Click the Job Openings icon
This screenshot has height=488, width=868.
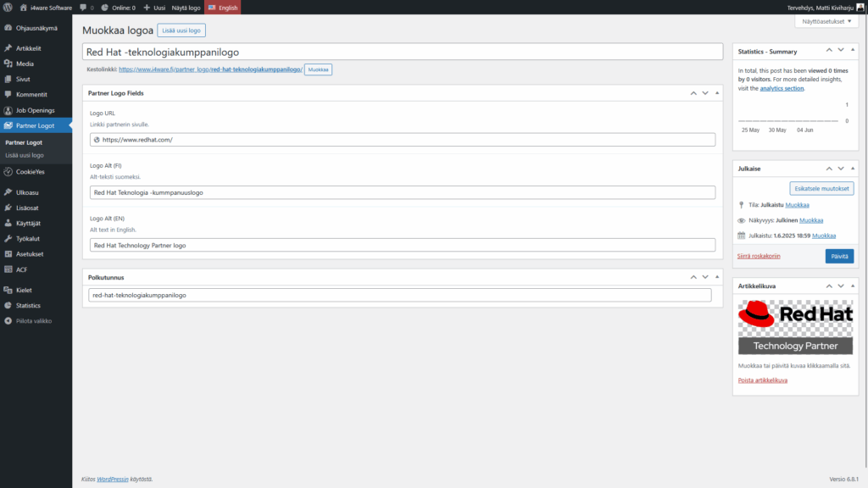click(x=8, y=110)
